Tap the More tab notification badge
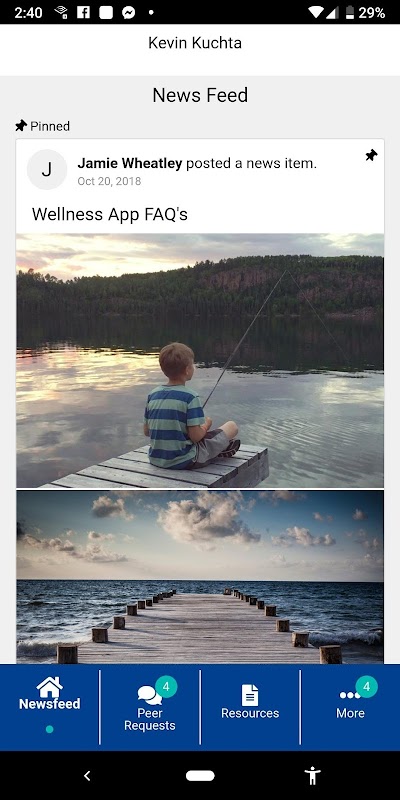Screen dimensions: 400x800 coord(366,687)
